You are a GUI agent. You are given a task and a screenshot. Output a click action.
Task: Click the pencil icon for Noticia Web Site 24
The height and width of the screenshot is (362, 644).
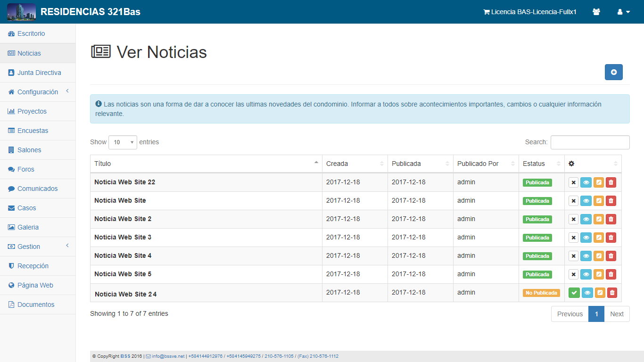(600, 293)
